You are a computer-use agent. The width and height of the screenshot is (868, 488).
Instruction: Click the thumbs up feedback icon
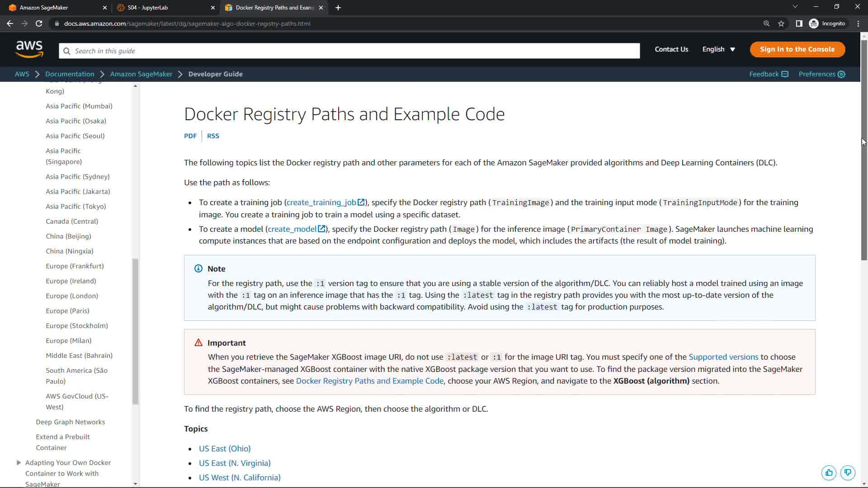(x=829, y=473)
